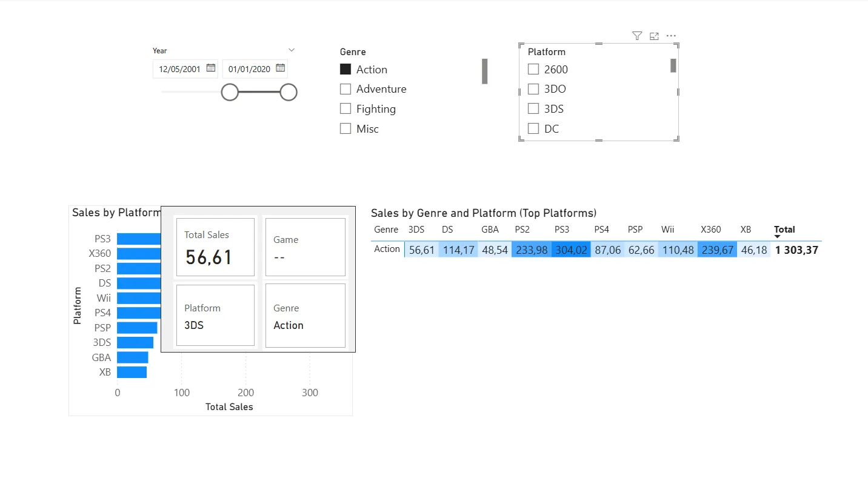This screenshot has width=868, height=484.
Task: Click the left handle of Year slider
Action: (230, 92)
